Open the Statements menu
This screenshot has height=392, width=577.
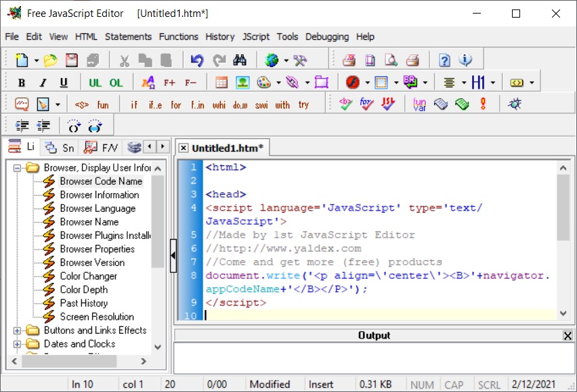[x=128, y=37]
